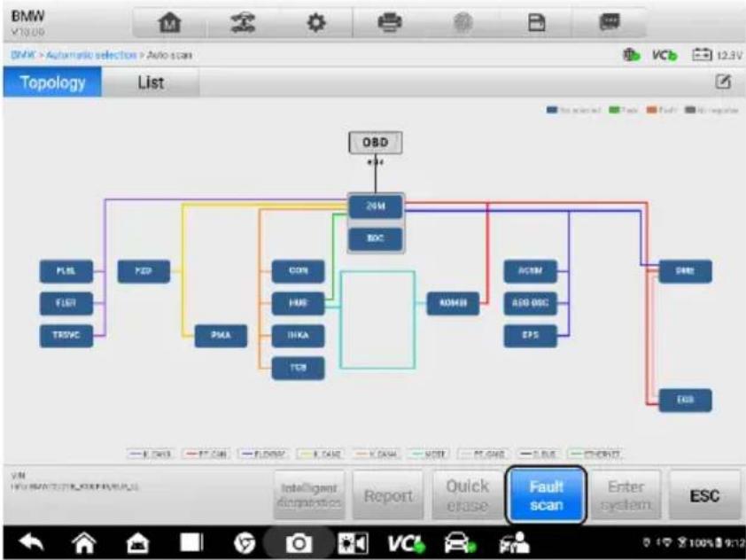Tap the VCI connection icon in bottom bar

pyautogui.click(x=406, y=543)
